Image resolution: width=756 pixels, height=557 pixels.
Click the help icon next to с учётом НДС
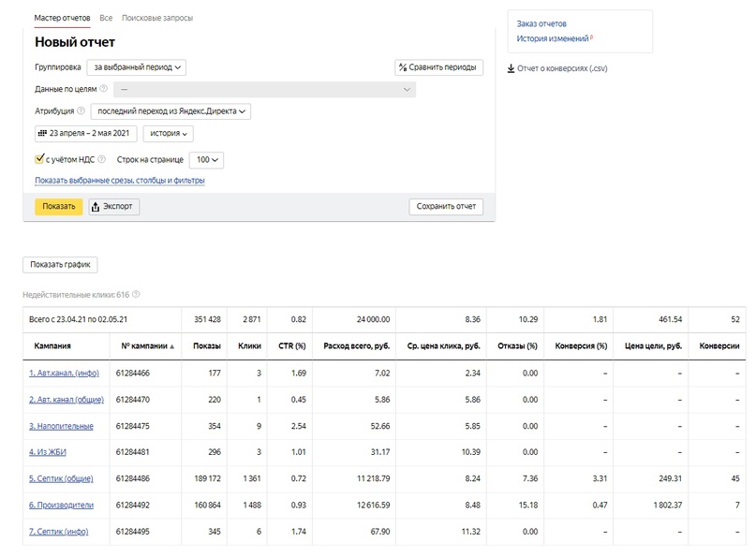coord(101,159)
